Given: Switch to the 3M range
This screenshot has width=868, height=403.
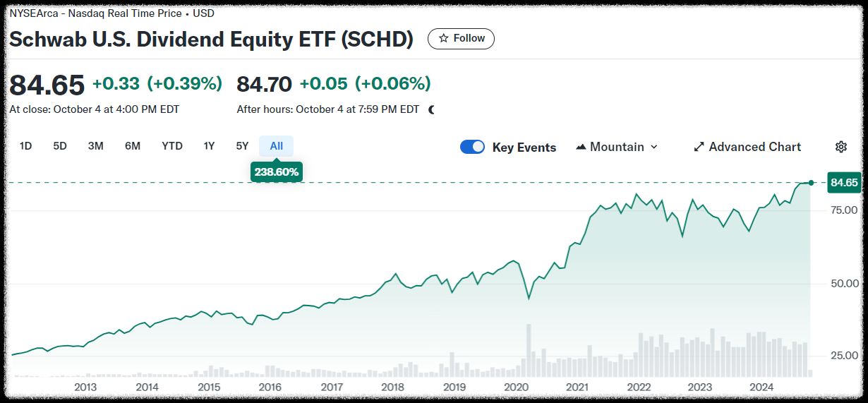Looking at the screenshot, I should click(96, 146).
